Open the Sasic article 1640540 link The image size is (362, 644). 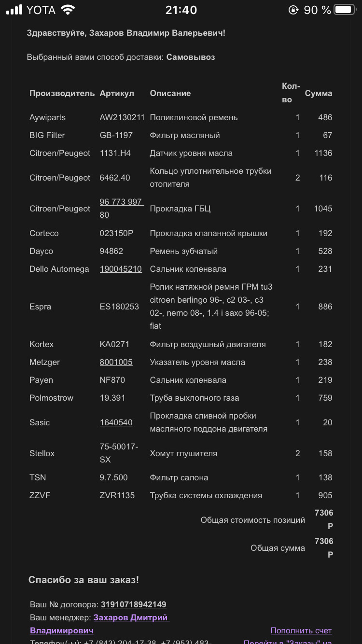coord(116,422)
